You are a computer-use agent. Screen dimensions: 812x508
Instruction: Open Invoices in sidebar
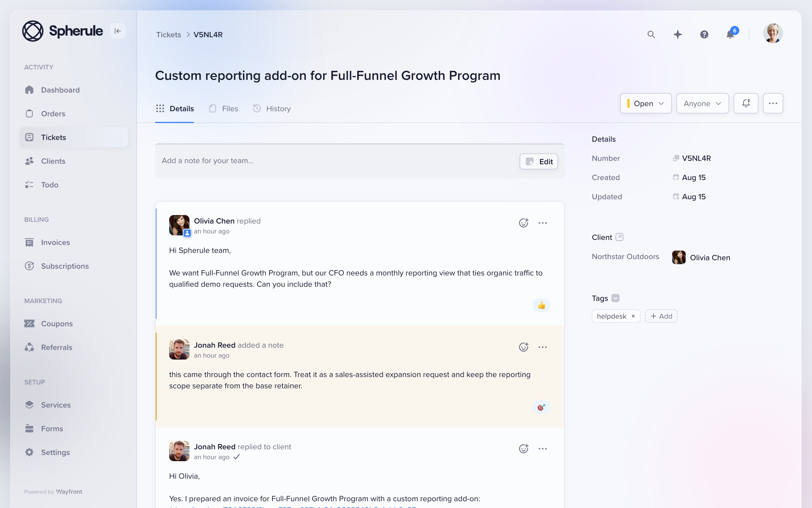[74, 242]
